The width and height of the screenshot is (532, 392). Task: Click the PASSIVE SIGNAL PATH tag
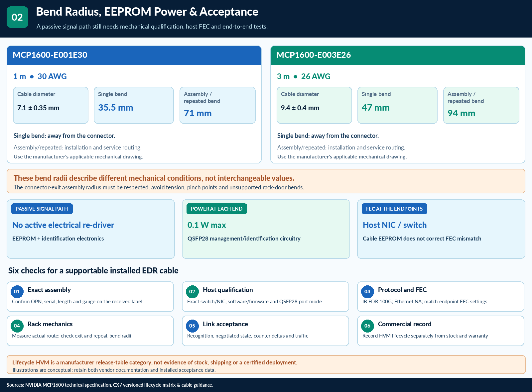tap(42, 209)
